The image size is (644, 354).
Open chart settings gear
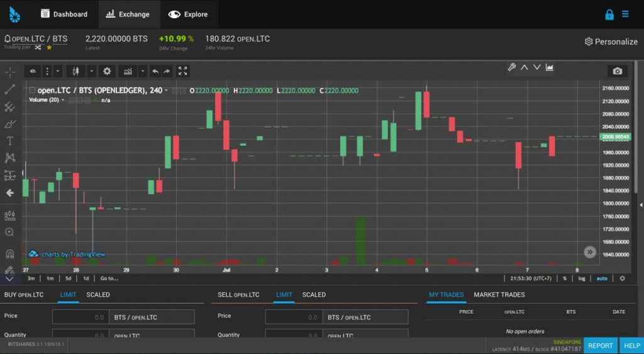(x=107, y=72)
